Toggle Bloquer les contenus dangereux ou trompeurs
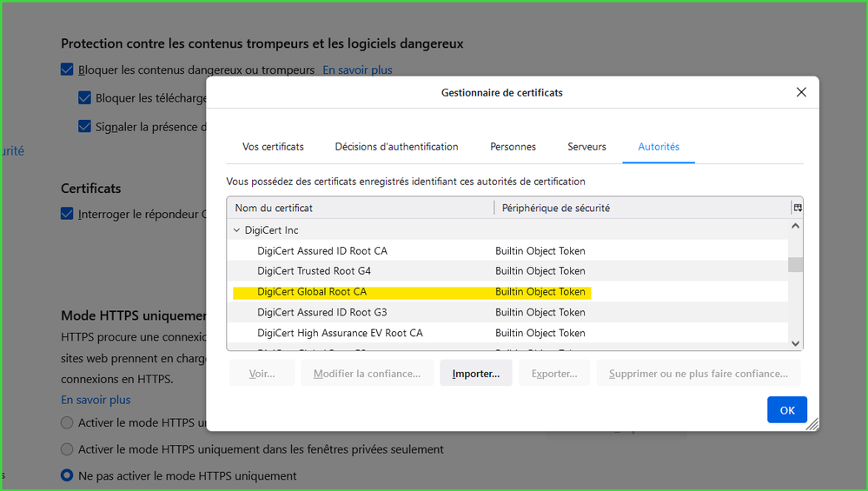Screen dimensions: 868x491 pos(67,70)
